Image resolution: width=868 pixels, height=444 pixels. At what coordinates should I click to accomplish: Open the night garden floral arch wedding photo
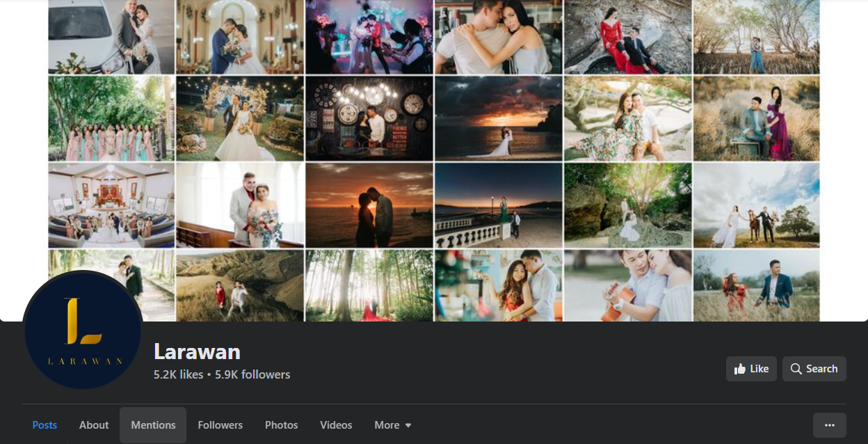click(240, 118)
